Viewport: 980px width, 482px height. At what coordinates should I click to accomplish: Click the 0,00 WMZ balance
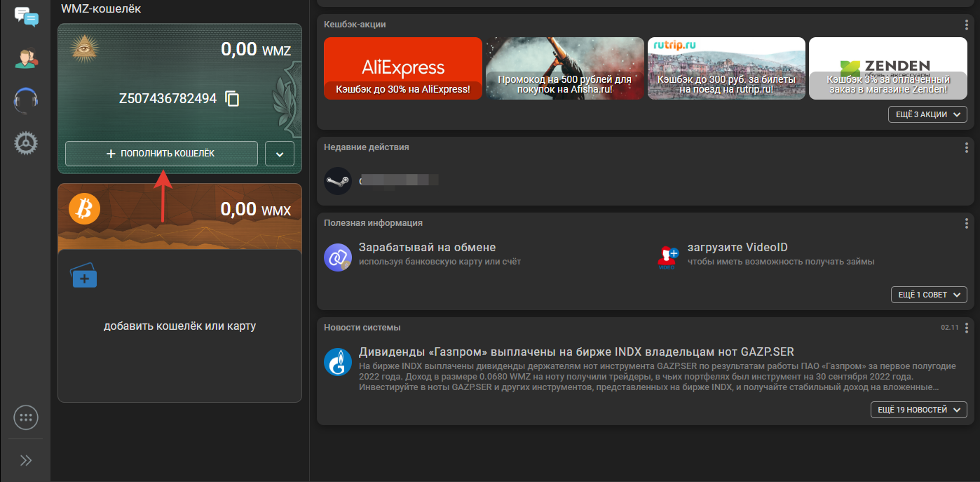[x=255, y=50]
